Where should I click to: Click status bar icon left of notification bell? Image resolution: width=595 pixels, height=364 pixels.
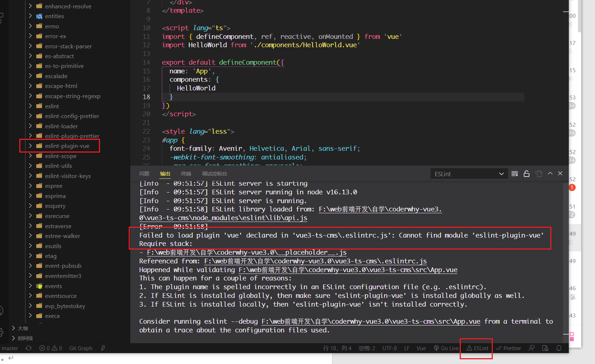click(x=545, y=348)
